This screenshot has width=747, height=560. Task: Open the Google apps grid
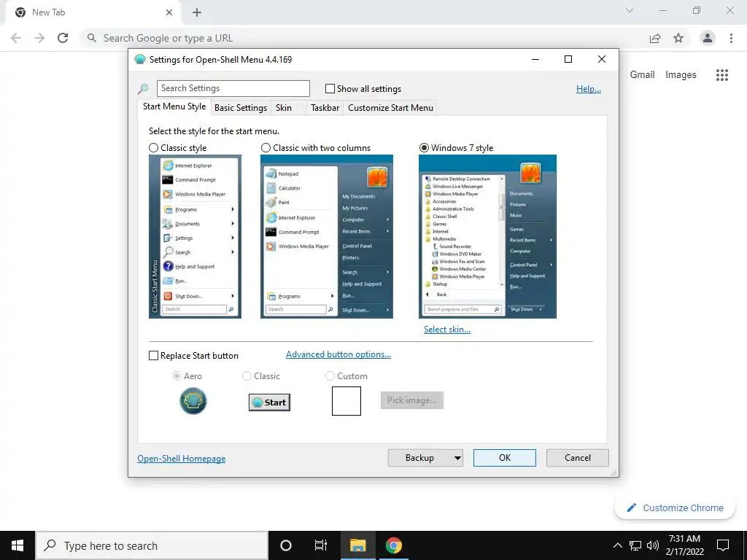pos(722,75)
